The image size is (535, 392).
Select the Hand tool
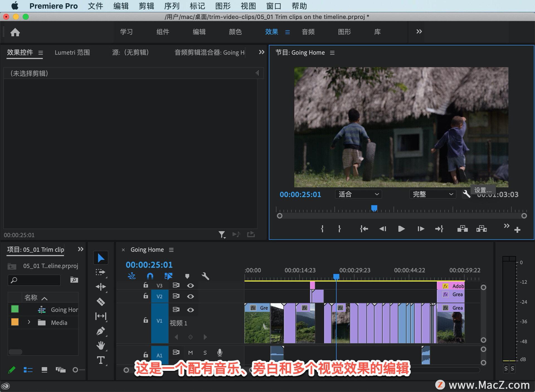pos(101,346)
